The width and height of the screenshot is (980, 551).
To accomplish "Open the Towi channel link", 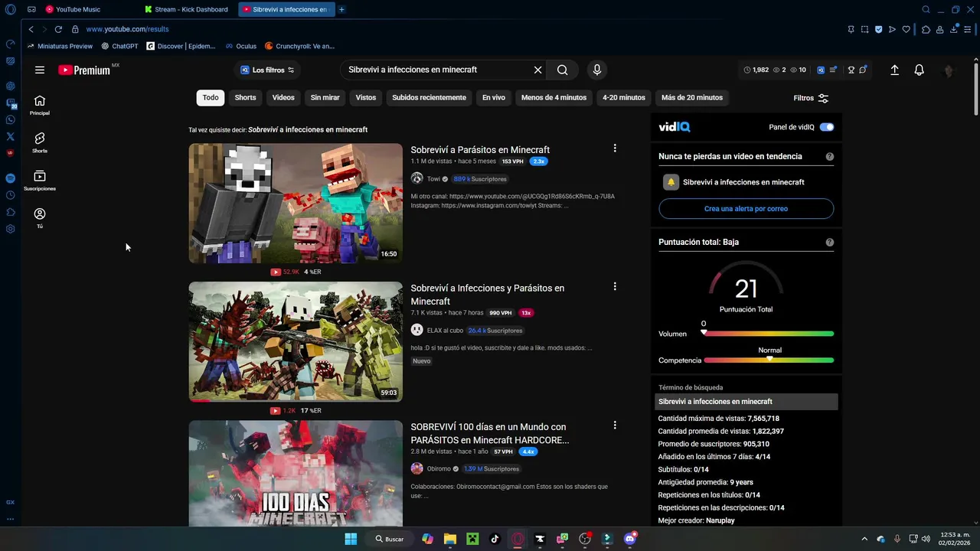I will point(433,178).
